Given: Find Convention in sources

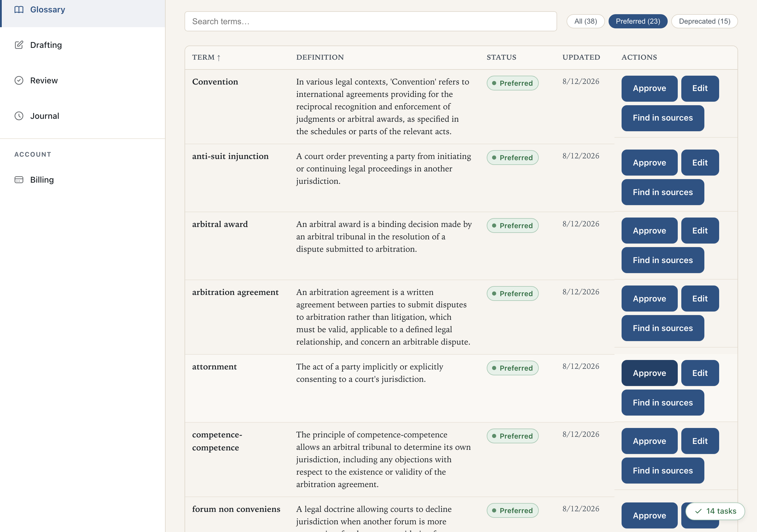Looking at the screenshot, I should coord(662,118).
